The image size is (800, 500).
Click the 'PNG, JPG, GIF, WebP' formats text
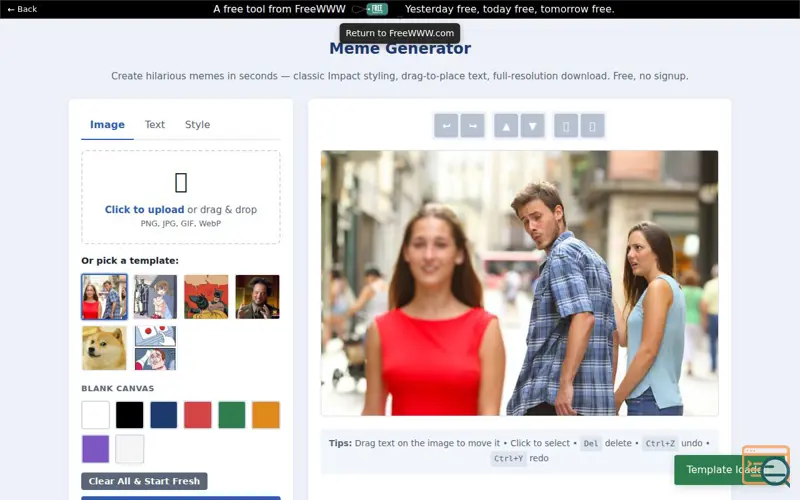coord(181,223)
